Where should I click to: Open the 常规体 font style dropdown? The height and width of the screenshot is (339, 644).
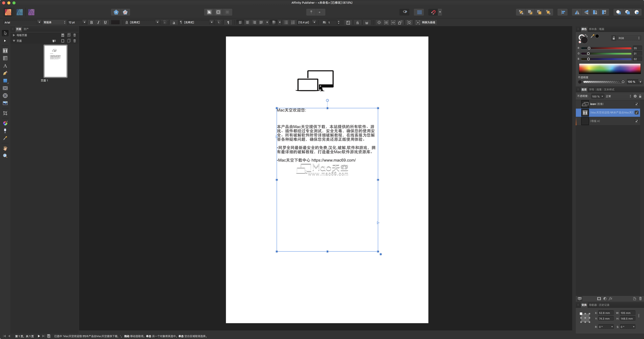click(54, 22)
